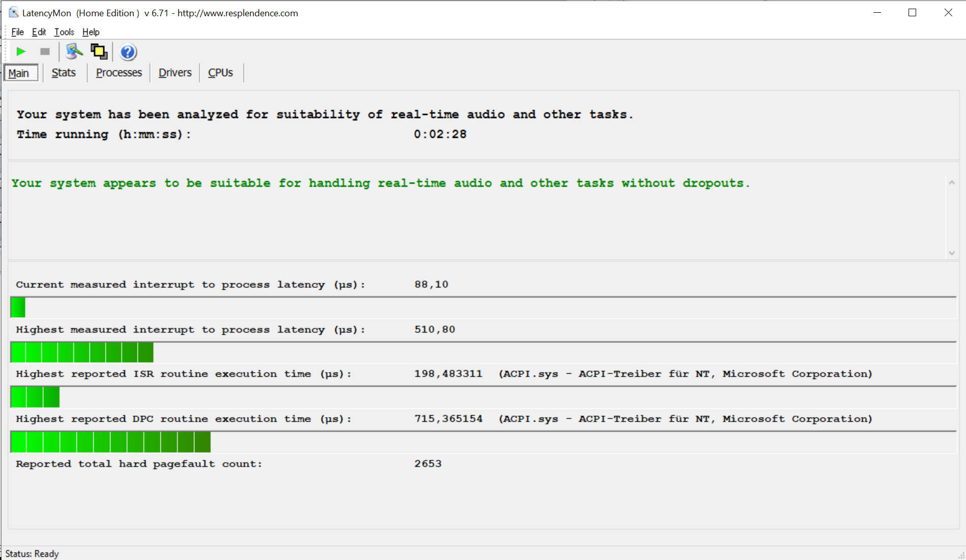The image size is (966, 560).
Task: Click the current latency value 88,10
Action: pyautogui.click(x=431, y=284)
